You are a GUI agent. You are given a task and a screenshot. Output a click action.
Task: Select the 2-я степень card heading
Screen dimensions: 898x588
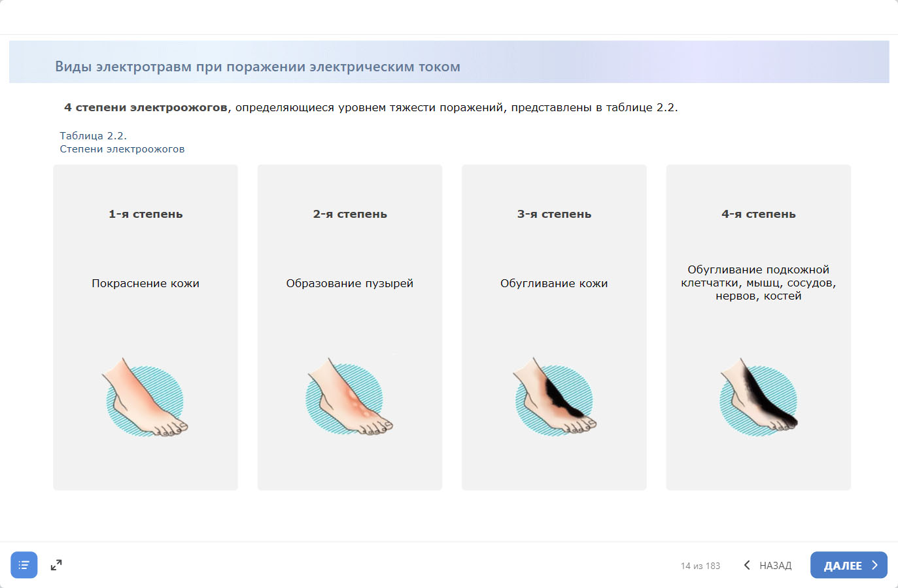[350, 214]
